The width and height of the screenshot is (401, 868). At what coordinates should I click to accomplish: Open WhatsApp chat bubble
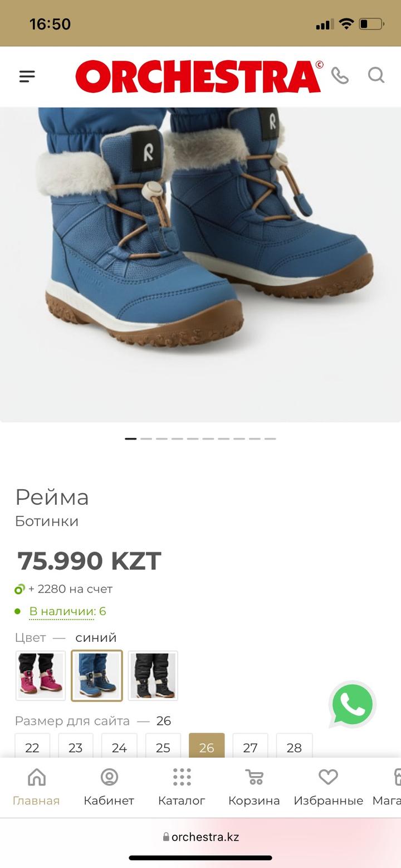(353, 704)
